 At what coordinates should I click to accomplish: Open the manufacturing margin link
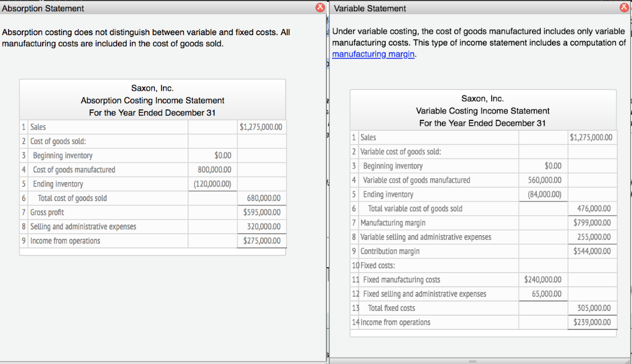[x=372, y=54]
